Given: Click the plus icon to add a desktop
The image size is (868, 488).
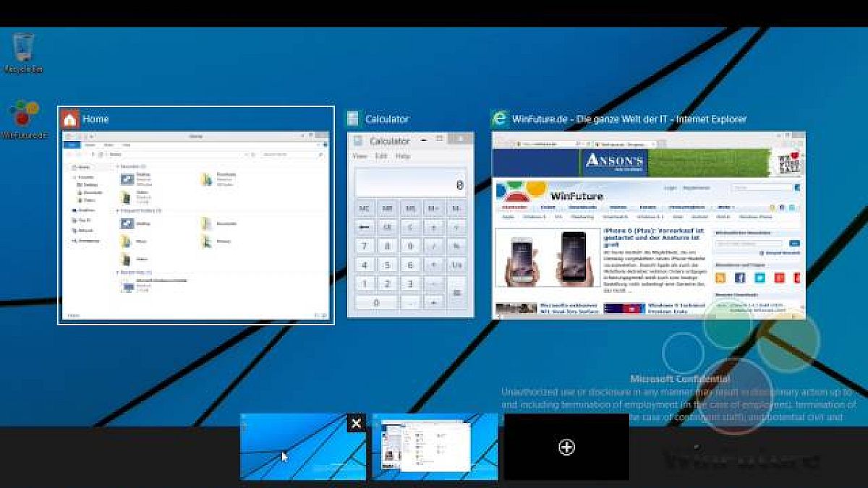Looking at the screenshot, I should pos(566,448).
